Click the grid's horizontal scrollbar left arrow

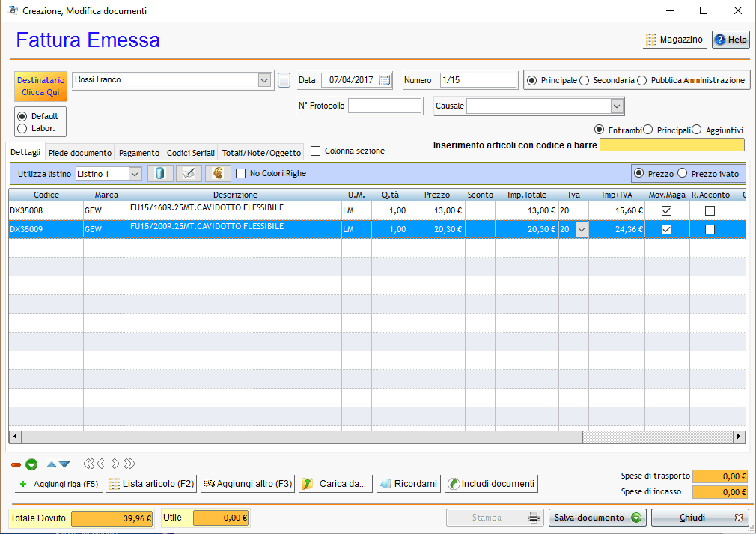[x=15, y=437]
